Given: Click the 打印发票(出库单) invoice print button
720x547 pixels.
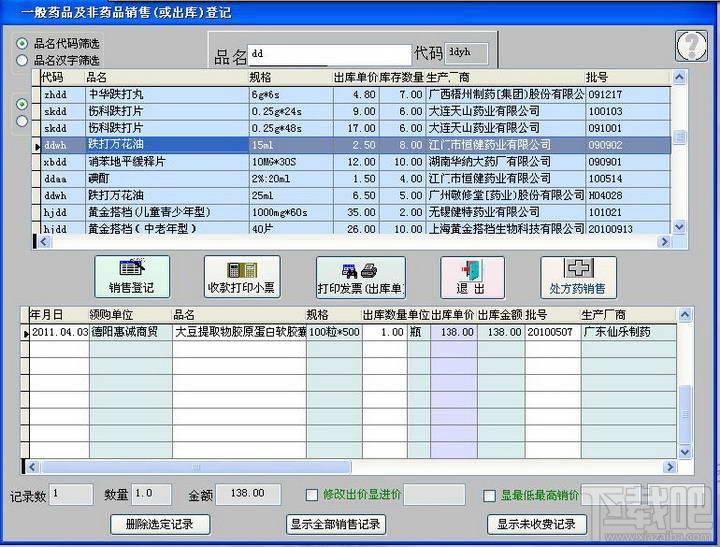Looking at the screenshot, I should coord(361,277).
